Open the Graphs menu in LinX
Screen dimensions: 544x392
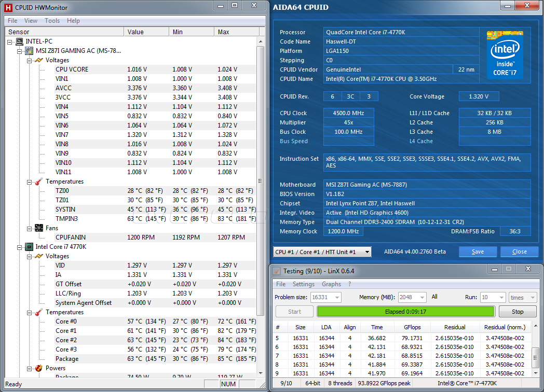pyautogui.click(x=331, y=284)
